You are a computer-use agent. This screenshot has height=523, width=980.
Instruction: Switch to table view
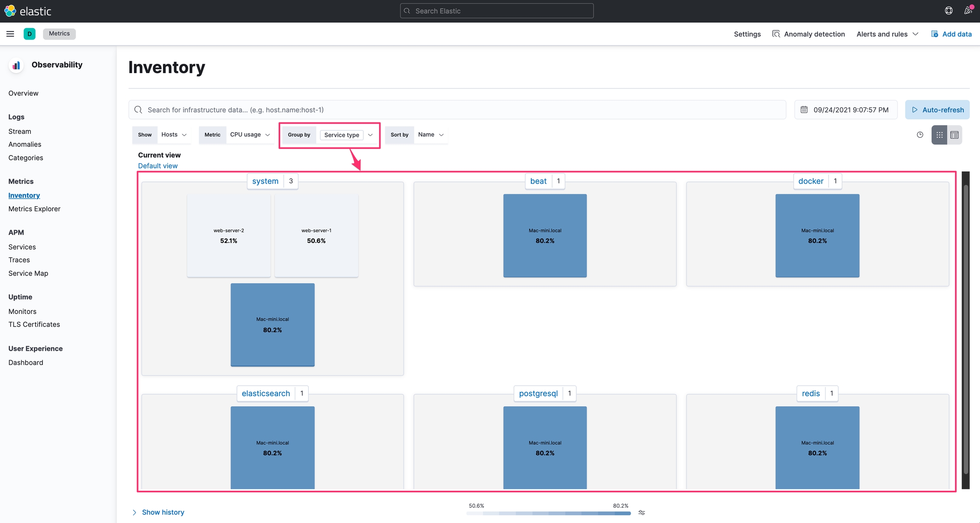pyautogui.click(x=954, y=135)
